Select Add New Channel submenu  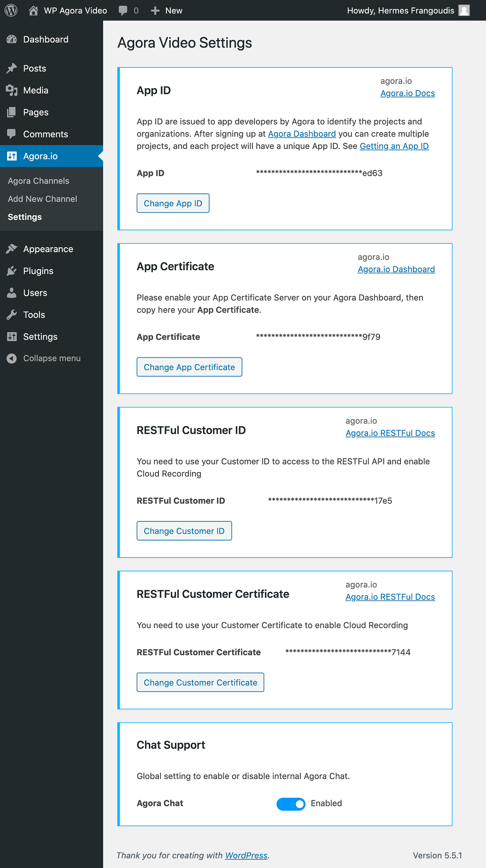tap(42, 199)
